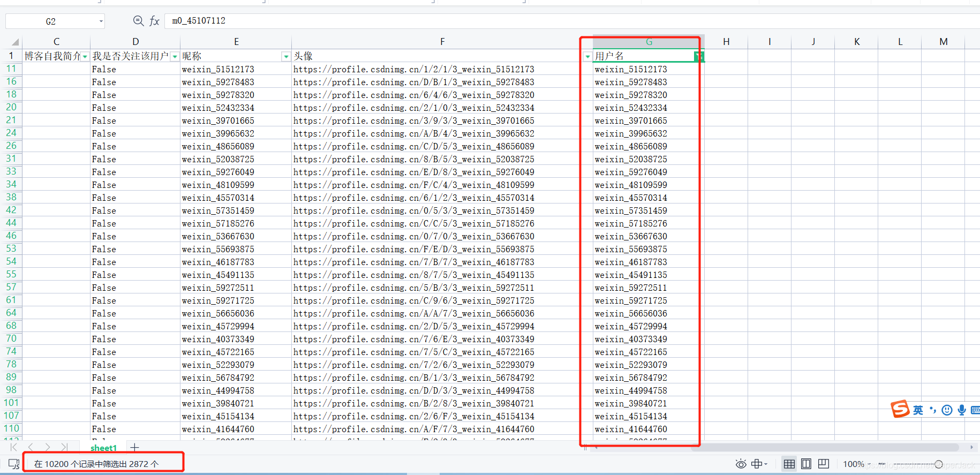Select avatar URL cell ending weixin_59278483
The height and width of the screenshot is (475, 980).
[442, 82]
